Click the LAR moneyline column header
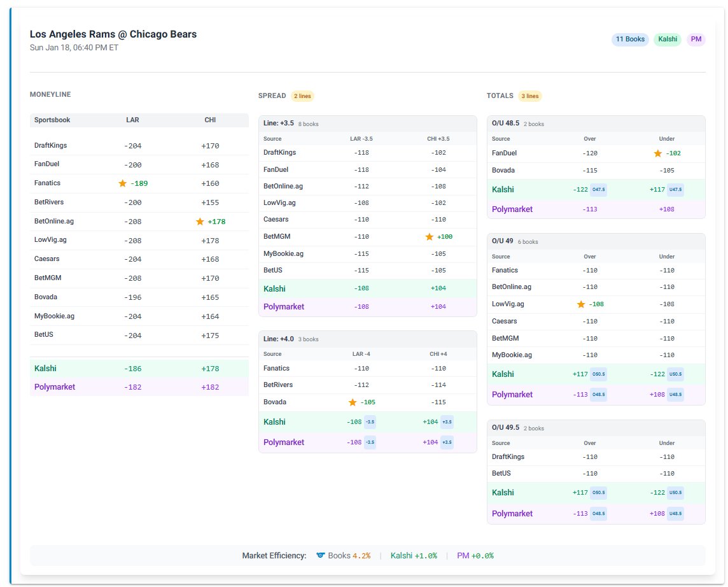 133,120
